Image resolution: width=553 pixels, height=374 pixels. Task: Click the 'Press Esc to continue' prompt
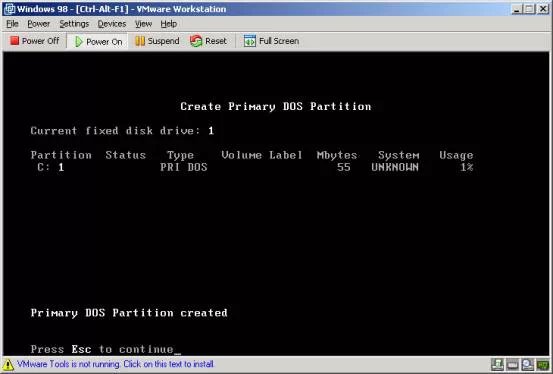pyautogui.click(x=102, y=349)
